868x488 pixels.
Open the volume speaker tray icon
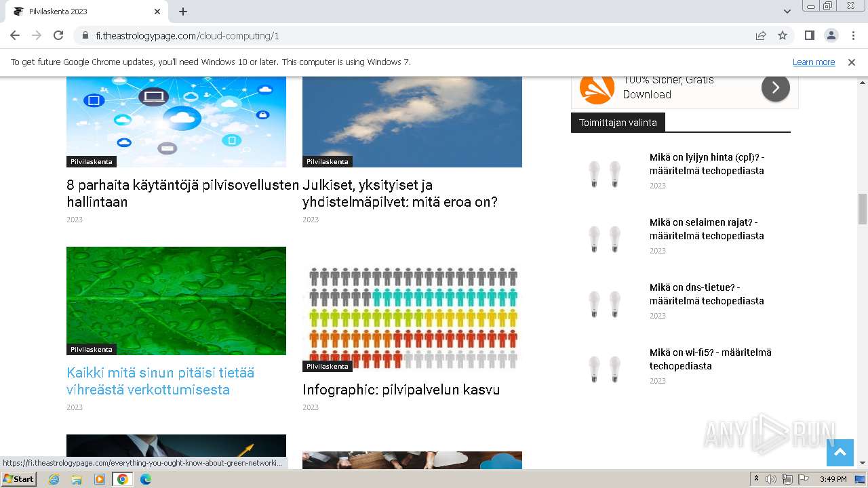(x=771, y=479)
